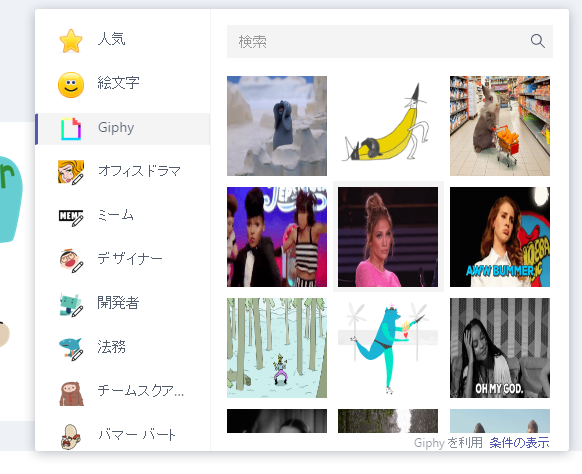Select the cartoon forest dancer GIF
Viewport: 582px width, 474px height.
[x=277, y=348]
